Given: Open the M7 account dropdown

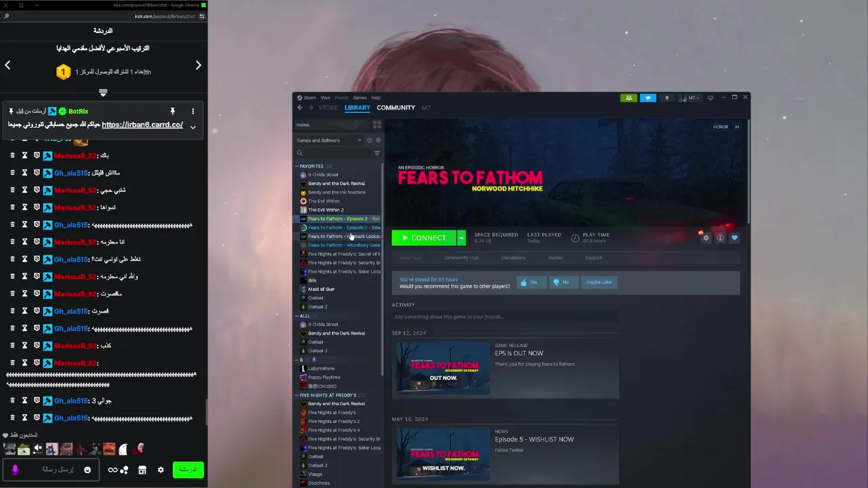Looking at the screenshot, I should point(691,98).
